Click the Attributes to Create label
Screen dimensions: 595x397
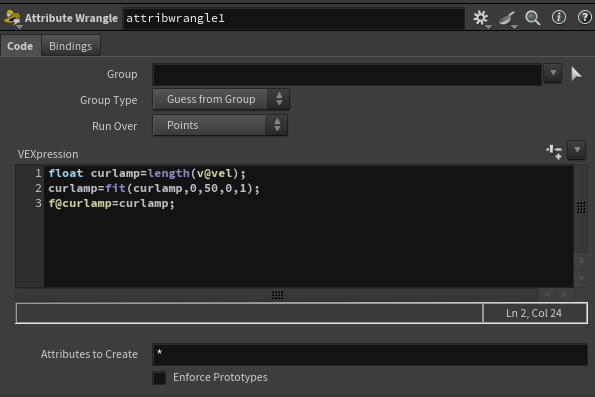[89, 354]
